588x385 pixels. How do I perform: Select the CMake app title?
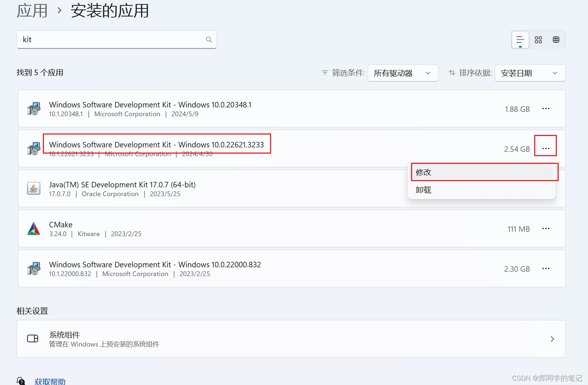61,225
